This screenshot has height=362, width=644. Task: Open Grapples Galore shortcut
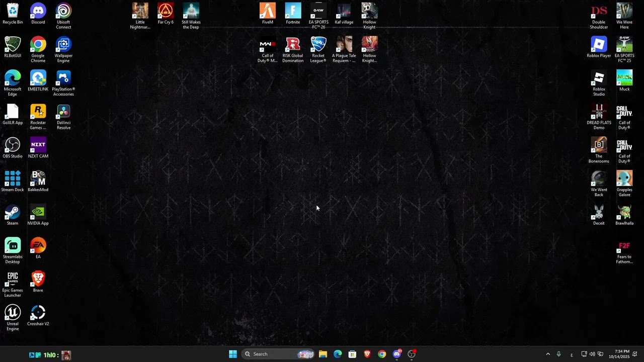tap(624, 184)
